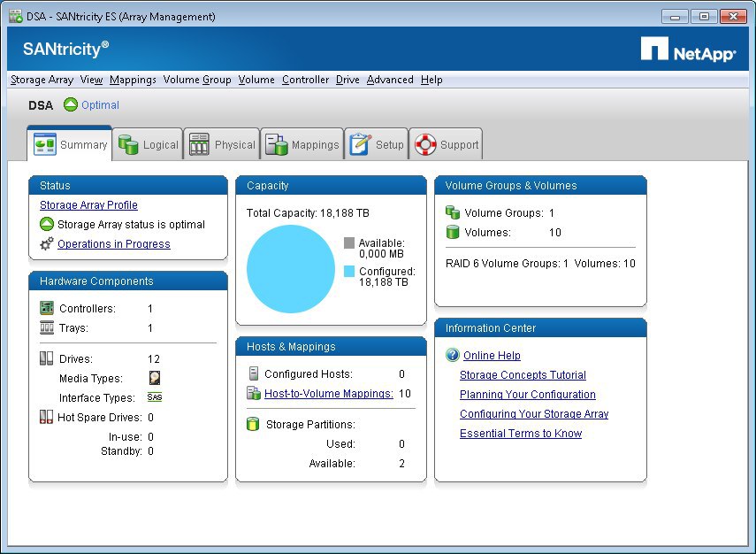This screenshot has width=756, height=554.
Task: Click the capacity pie chart
Action: (291, 269)
